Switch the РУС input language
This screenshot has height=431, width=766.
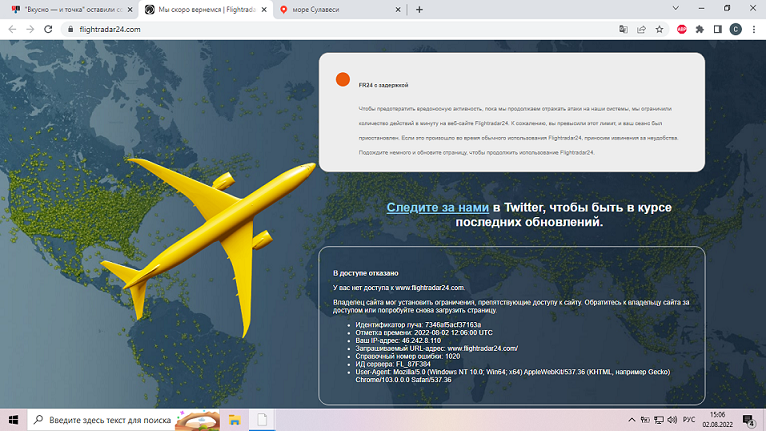(x=689, y=420)
